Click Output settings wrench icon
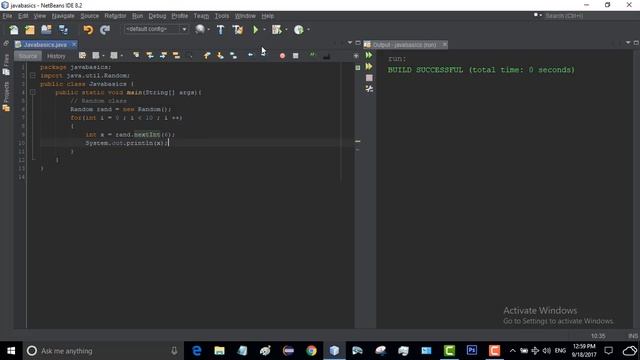Viewport: 640px width, 360px height. coord(369,89)
